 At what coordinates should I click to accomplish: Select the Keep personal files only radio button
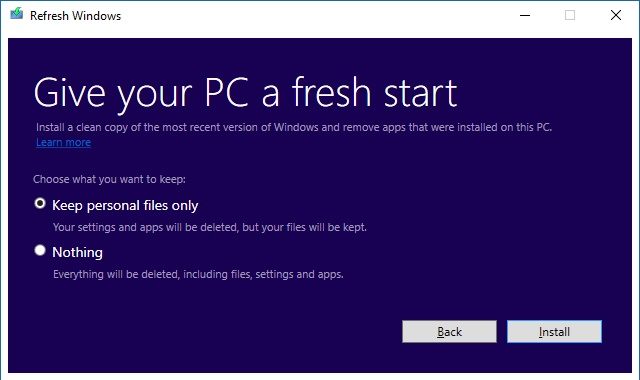pos(40,203)
